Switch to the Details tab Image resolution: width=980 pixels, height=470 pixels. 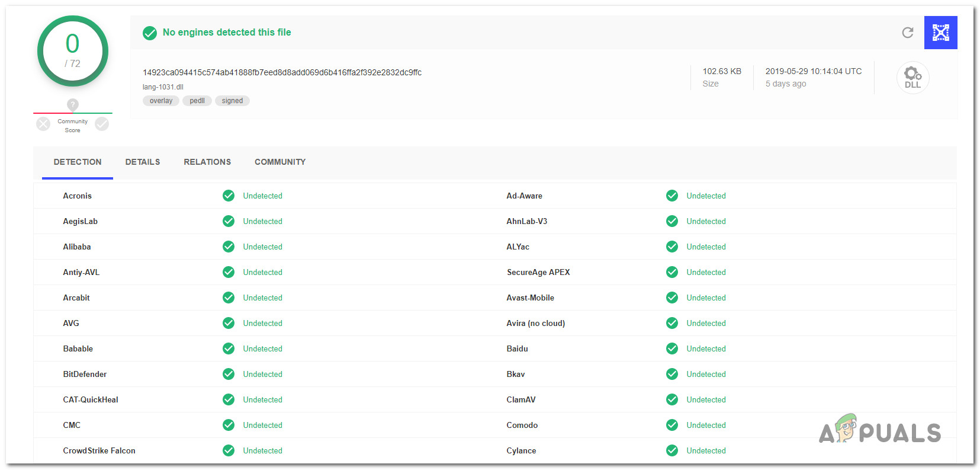point(143,162)
